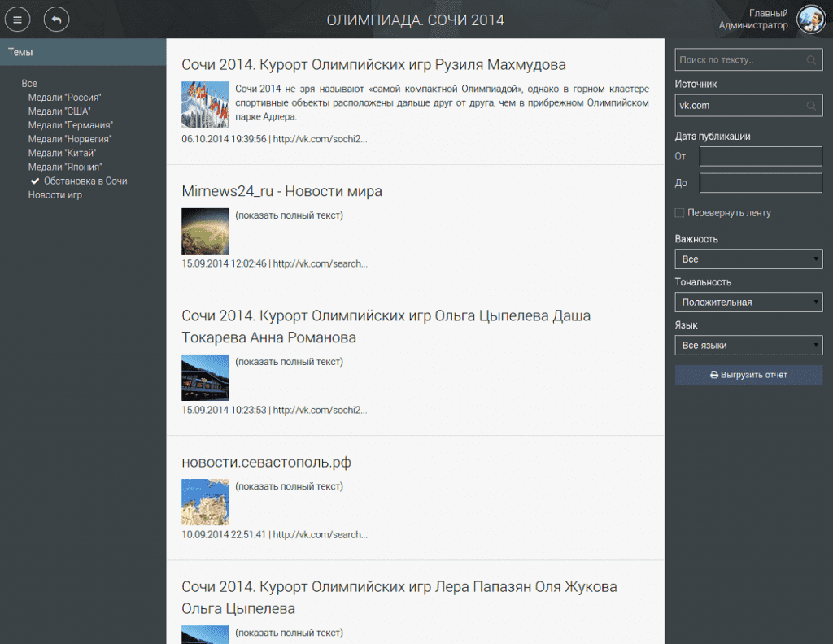Open article titled Лера Папазян Оля Жукова
Image resolution: width=833 pixels, height=644 pixels.
tap(399, 598)
